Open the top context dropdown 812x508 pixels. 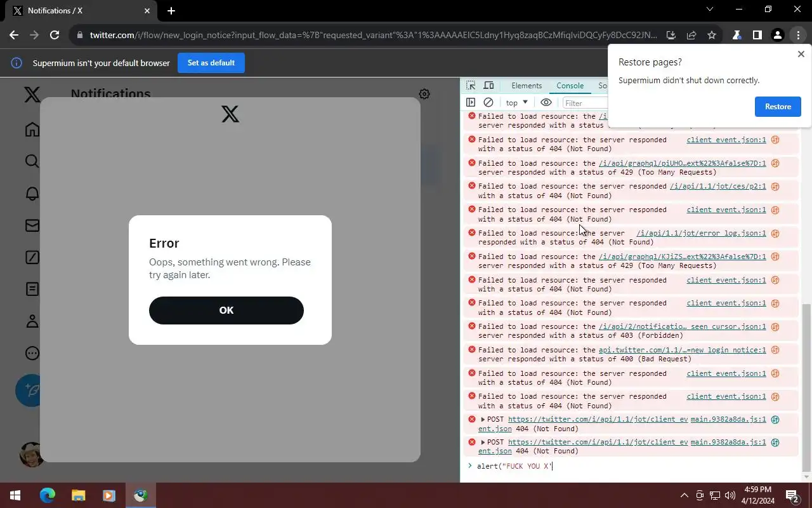(516, 102)
